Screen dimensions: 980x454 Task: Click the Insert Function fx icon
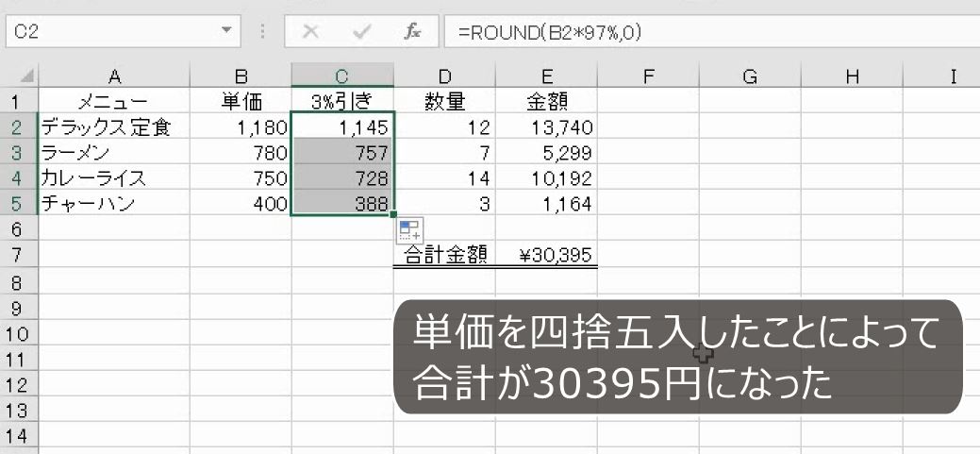click(412, 32)
